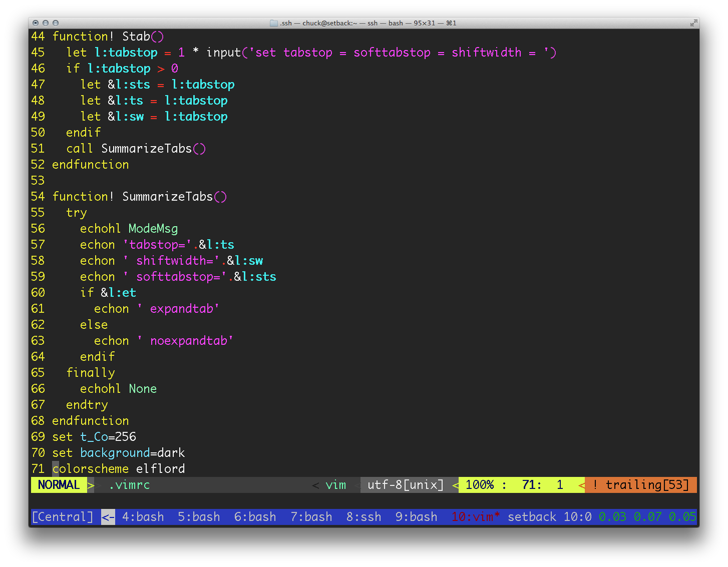Click the 100% position indicator
Screen dimensions: 728x567
click(480, 485)
